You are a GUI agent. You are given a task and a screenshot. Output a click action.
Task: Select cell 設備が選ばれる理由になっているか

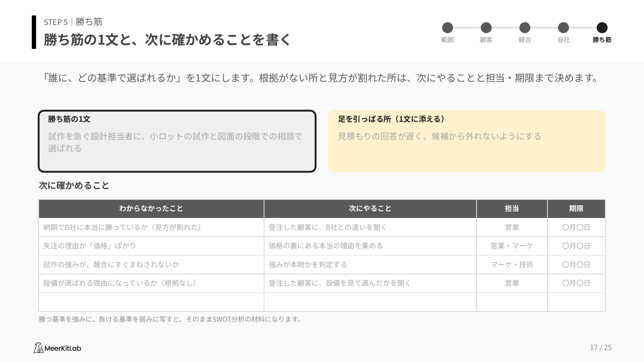151,283
